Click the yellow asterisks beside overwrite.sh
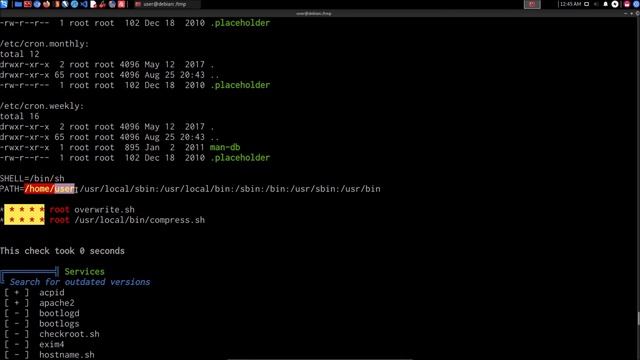Viewport: 640px width, 360px height. pos(24,209)
